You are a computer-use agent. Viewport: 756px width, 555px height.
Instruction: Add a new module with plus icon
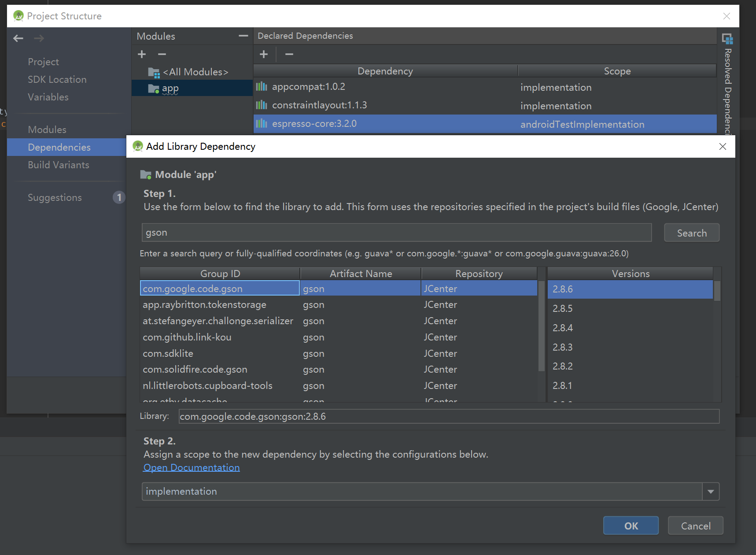(x=142, y=54)
